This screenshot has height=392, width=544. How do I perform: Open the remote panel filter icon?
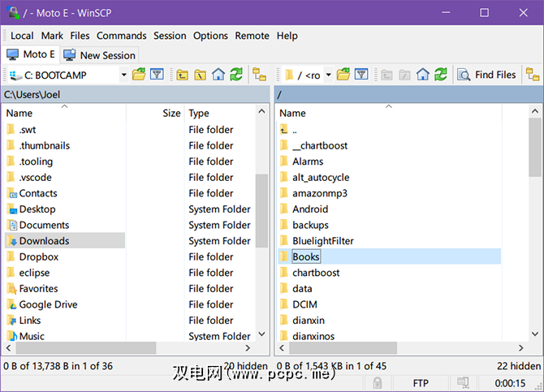click(361, 74)
